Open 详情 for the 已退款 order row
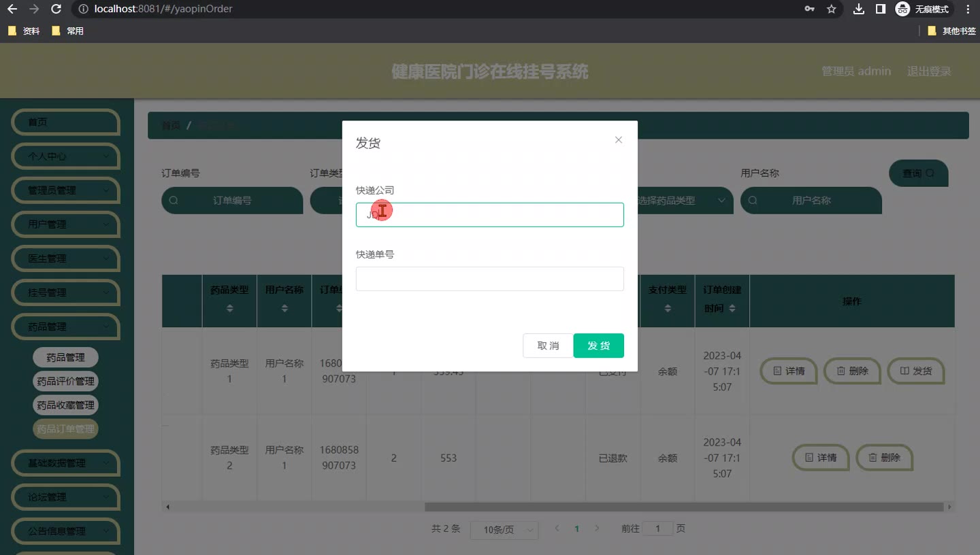 coord(820,458)
